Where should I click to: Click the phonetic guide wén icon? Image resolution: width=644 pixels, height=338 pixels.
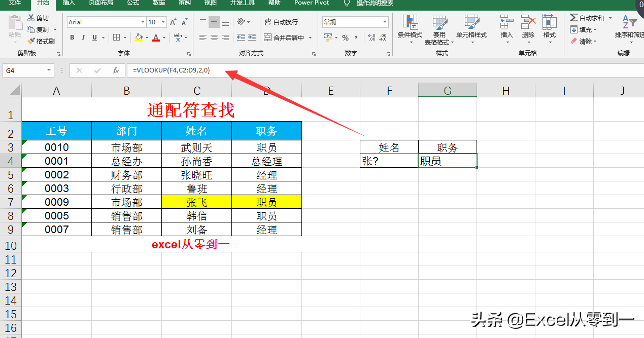click(178, 37)
